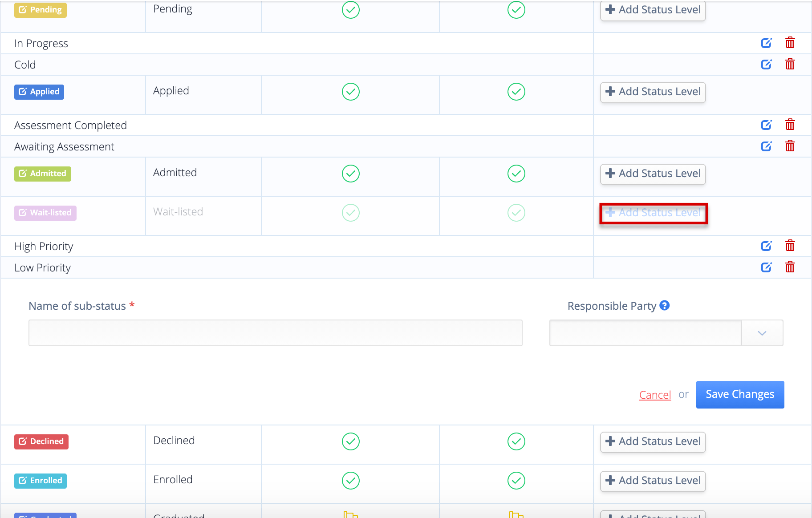Edit the High Priority sub-status
812x518 pixels.
[767, 246]
